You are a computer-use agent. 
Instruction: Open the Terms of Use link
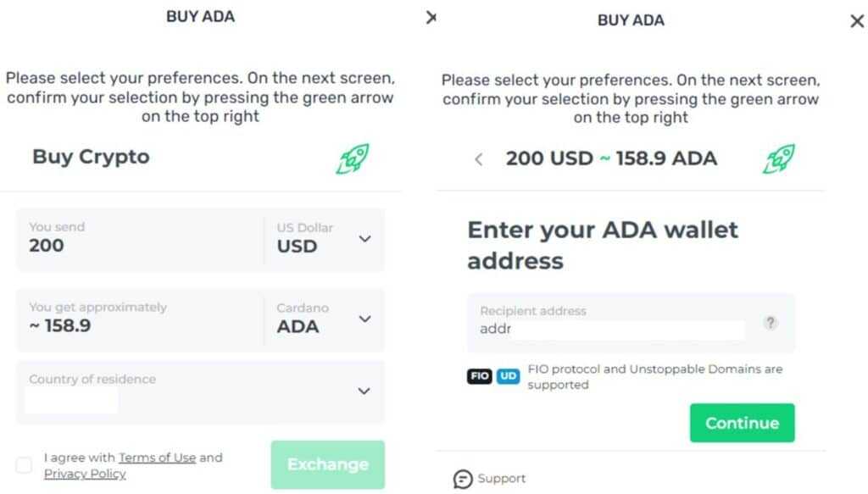point(159,458)
